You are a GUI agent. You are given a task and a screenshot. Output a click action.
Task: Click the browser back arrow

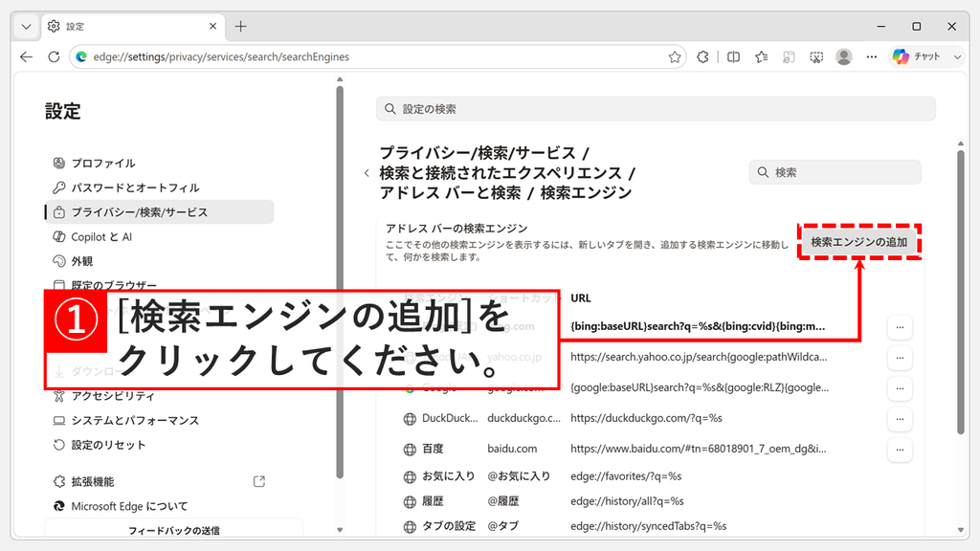pyautogui.click(x=26, y=56)
